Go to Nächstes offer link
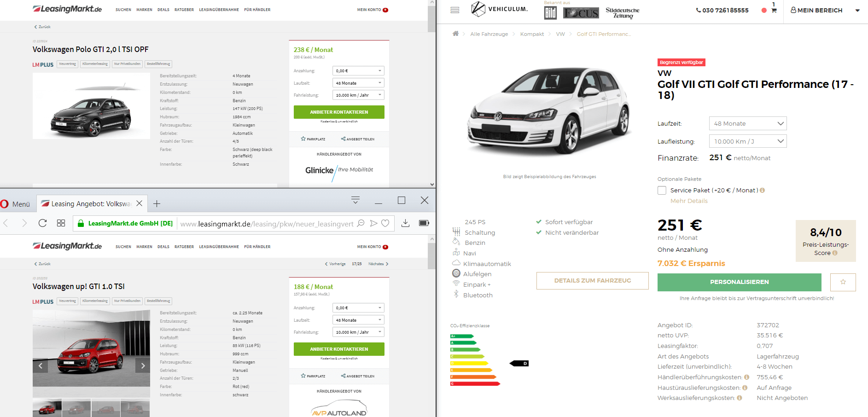 coord(379,264)
